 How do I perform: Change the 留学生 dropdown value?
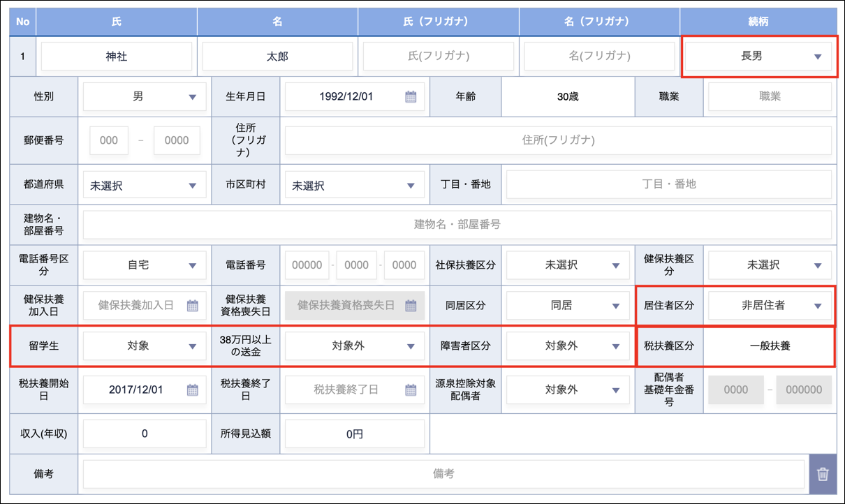tap(145, 346)
